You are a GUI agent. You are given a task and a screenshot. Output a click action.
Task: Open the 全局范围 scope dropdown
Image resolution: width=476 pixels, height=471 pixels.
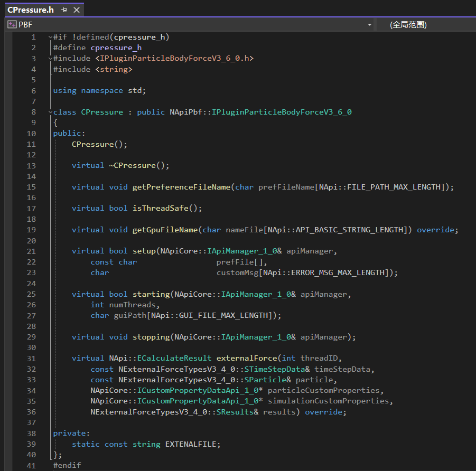408,25
